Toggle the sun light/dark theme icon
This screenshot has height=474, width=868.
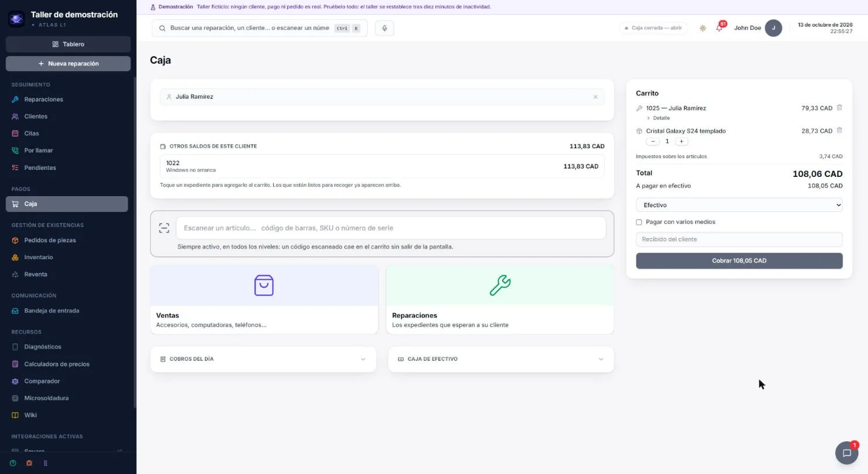coord(703,28)
